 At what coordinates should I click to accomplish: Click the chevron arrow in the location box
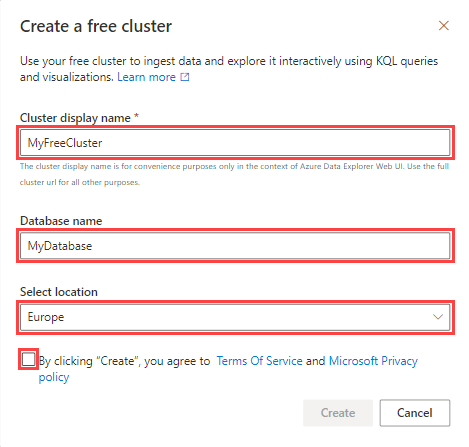[438, 317]
